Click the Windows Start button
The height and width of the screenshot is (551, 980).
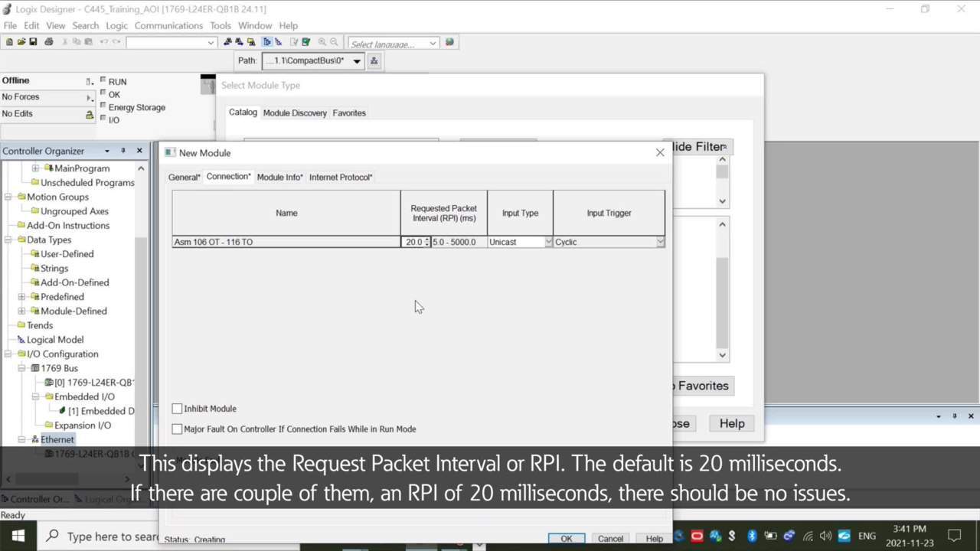[18, 536]
